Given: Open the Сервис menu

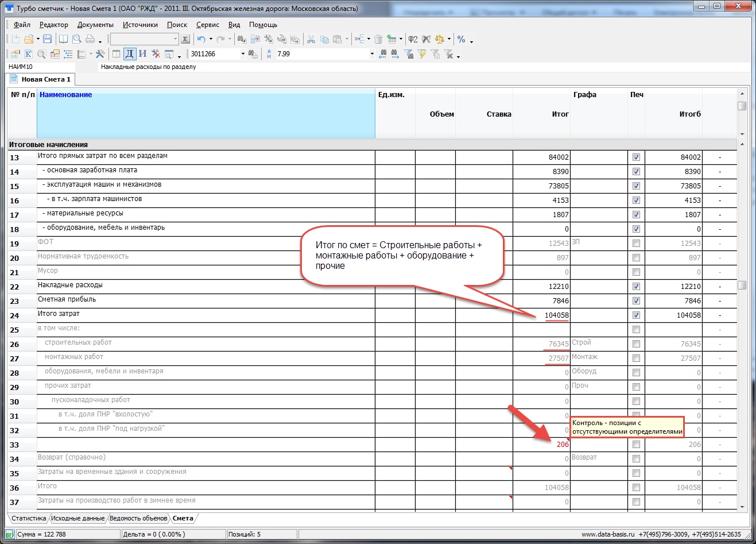Looking at the screenshot, I should coord(207,25).
